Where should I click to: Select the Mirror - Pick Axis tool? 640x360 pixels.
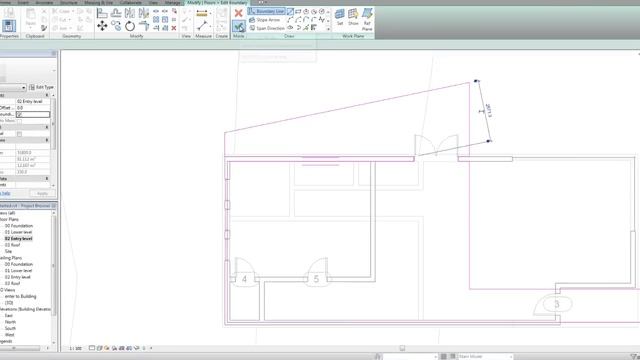130,13
